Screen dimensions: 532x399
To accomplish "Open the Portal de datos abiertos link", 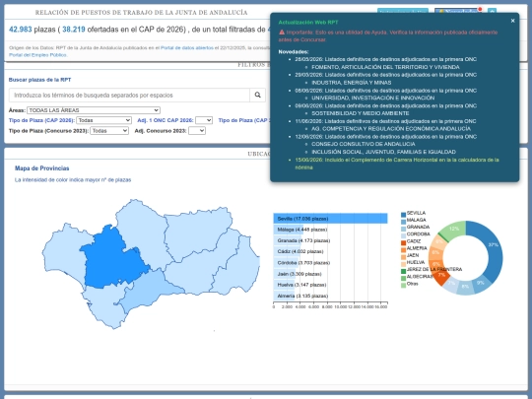I will pyautogui.click(x=187, y=48).
